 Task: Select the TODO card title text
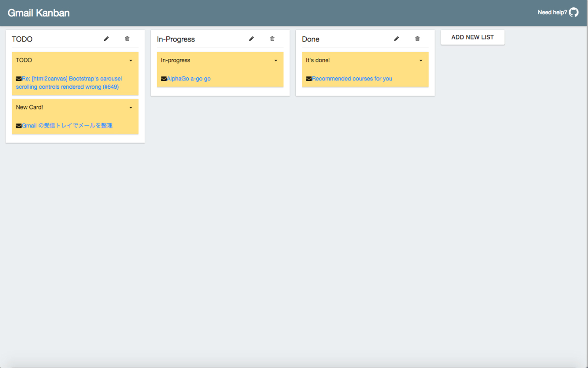(x=24, y=60)
